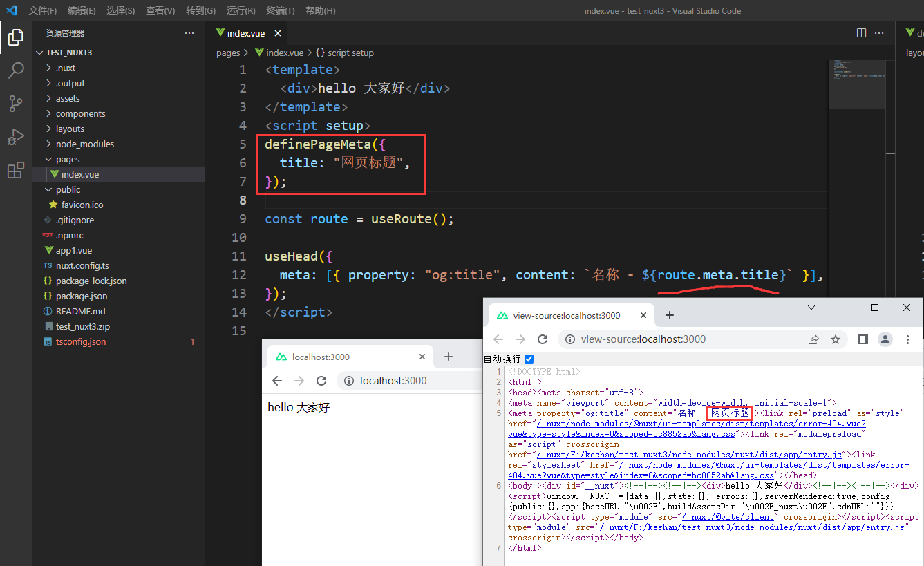924x566 pixels.
Task: Collapse the public folder
Action: (49, 189)
